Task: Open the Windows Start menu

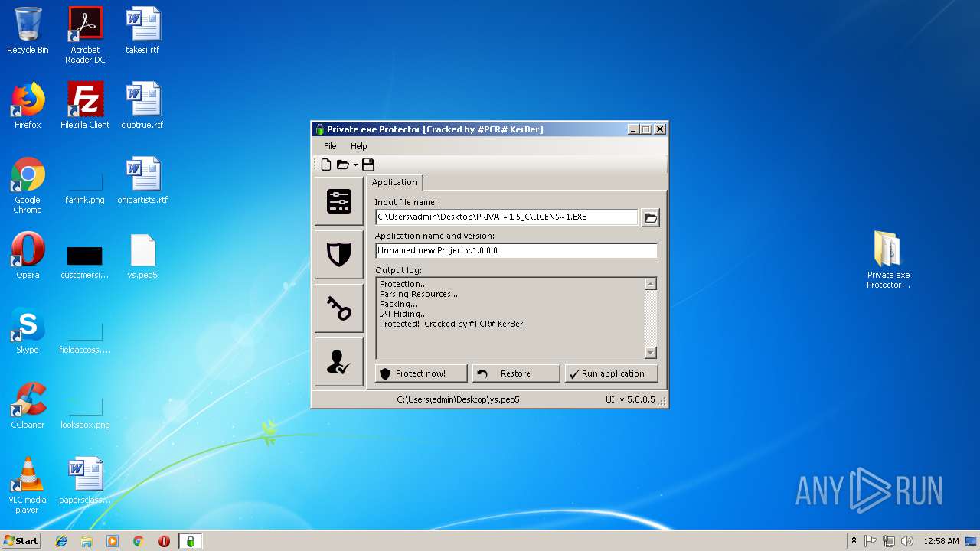Action: tap(21, 541)
